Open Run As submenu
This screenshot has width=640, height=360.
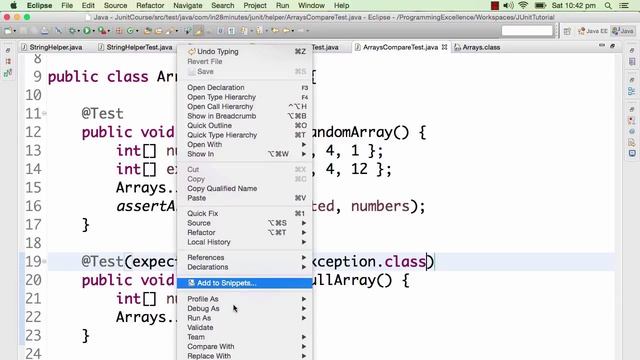[245, 318]
